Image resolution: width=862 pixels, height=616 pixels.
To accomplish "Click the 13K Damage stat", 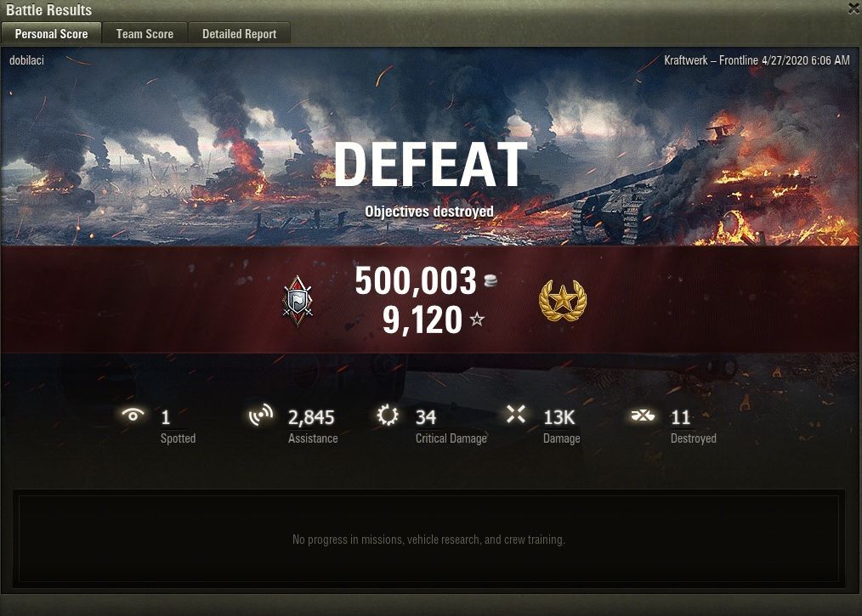I will [559, 418].
